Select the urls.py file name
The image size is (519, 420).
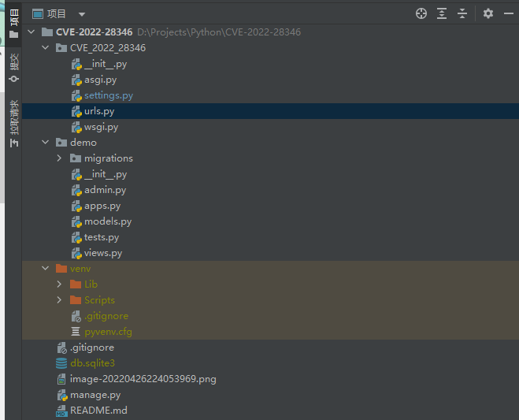99,111
